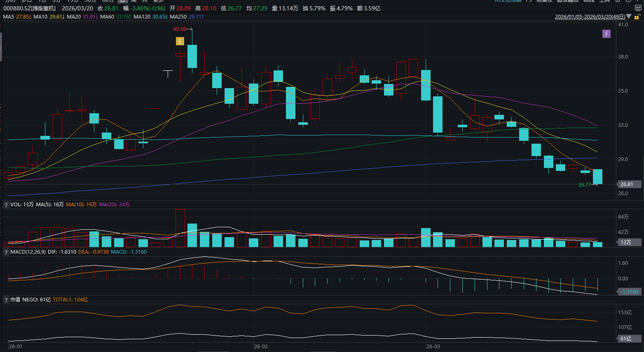Click the 26-02 timeline date marker

click(x=261, y=347)
